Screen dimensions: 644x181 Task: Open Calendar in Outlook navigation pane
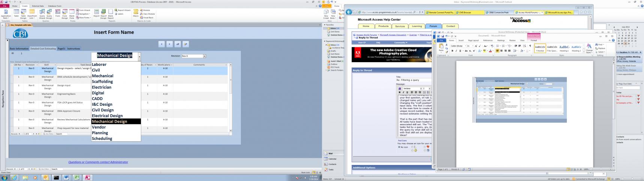pyautogui.click(x=332, y=159)
